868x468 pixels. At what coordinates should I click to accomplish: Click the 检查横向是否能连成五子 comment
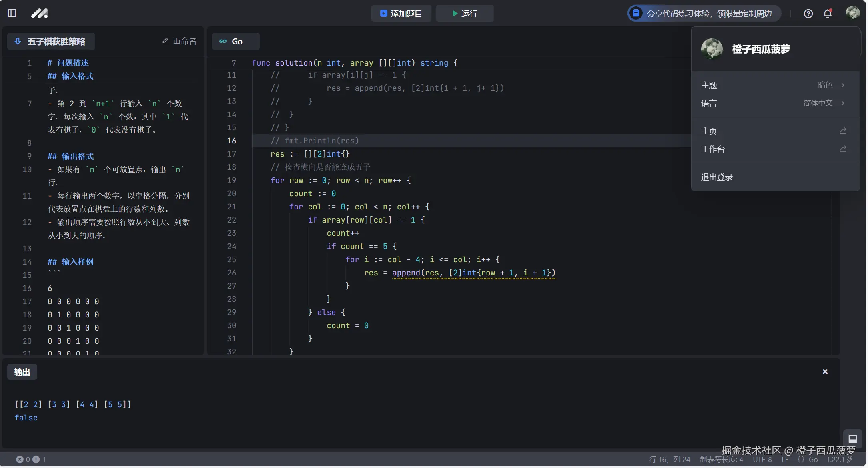[320, 167]
